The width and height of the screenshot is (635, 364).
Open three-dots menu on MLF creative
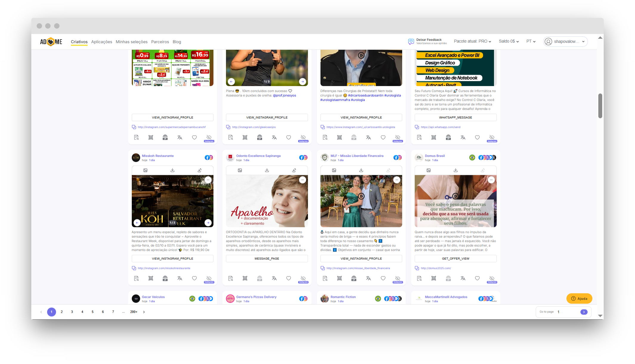point(397,180)
